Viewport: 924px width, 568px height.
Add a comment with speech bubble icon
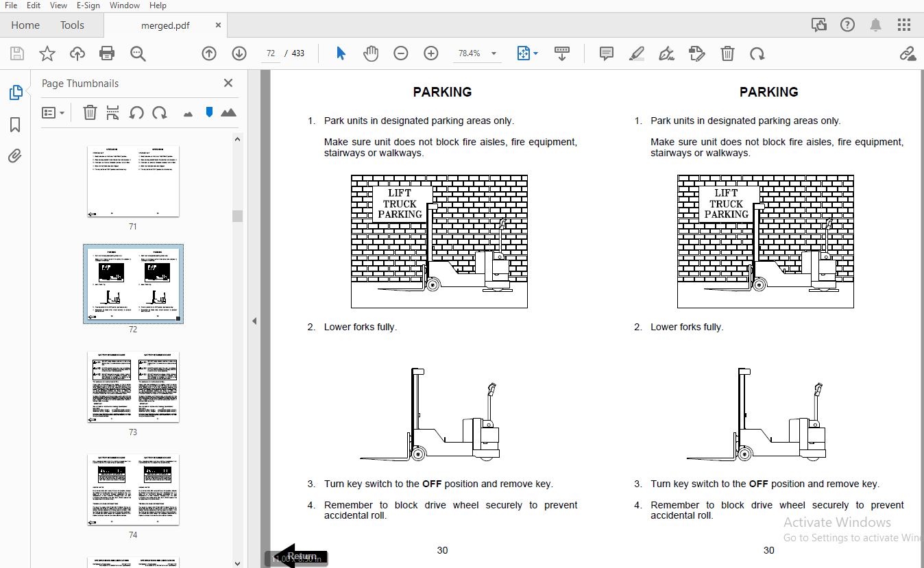point(607,53)
